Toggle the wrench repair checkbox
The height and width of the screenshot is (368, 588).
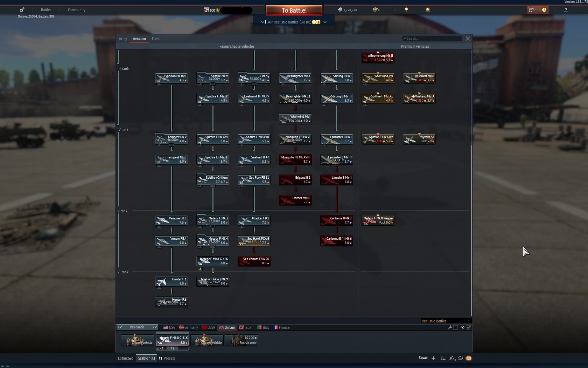point(455,327)
